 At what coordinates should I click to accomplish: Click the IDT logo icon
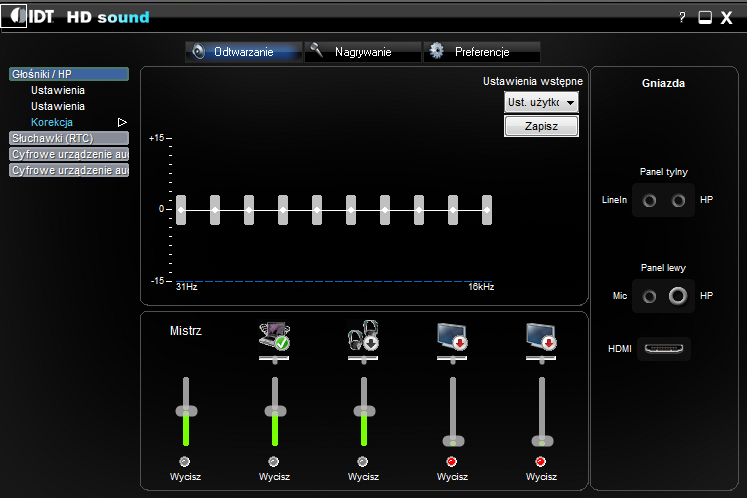14,17
